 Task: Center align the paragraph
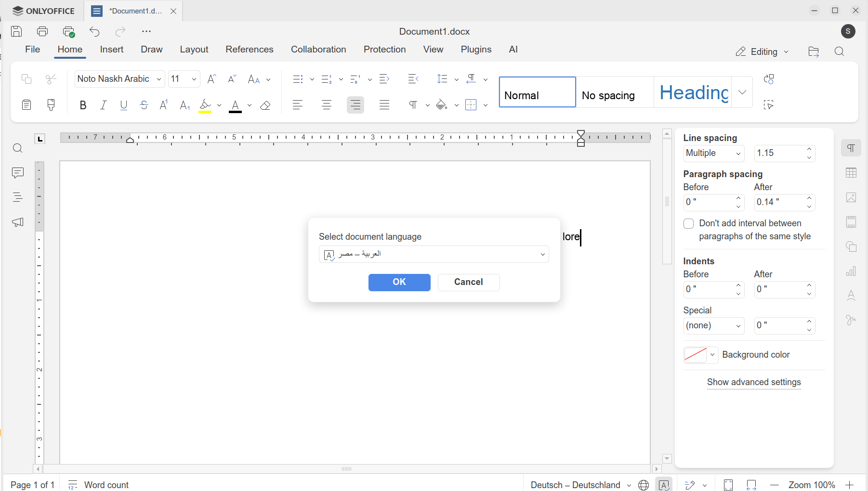326,105
